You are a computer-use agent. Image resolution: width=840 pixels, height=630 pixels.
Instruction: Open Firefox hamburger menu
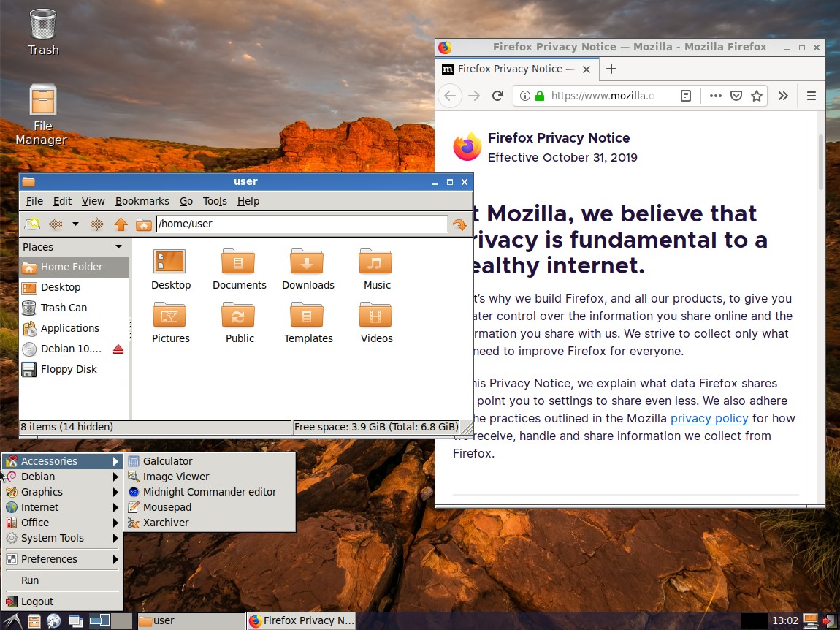[x=811, y=96]
